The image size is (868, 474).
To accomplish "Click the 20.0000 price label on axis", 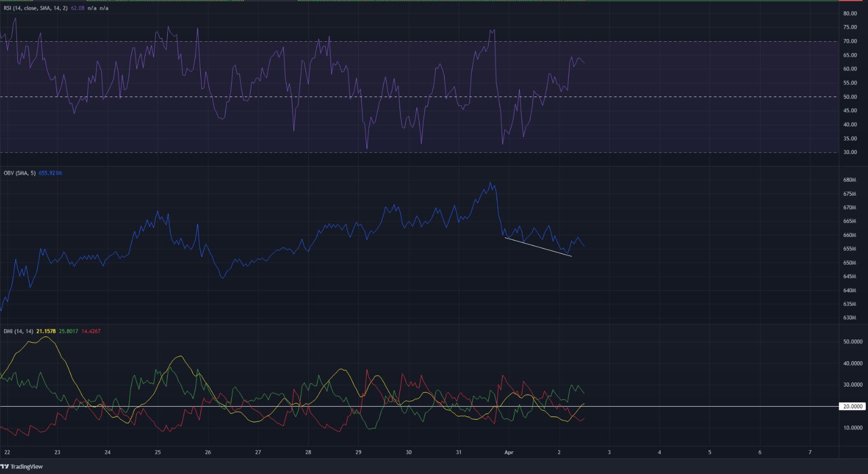I will point(852,406).
